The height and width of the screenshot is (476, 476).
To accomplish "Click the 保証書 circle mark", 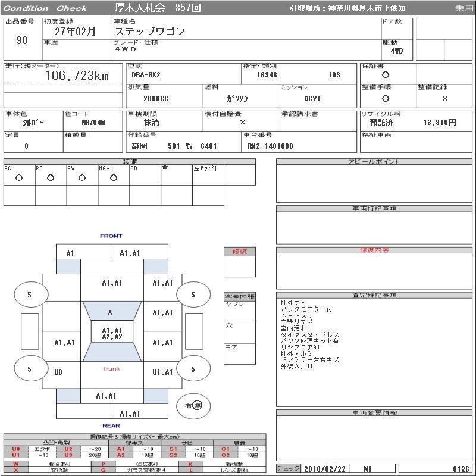I will click(386, 75).
